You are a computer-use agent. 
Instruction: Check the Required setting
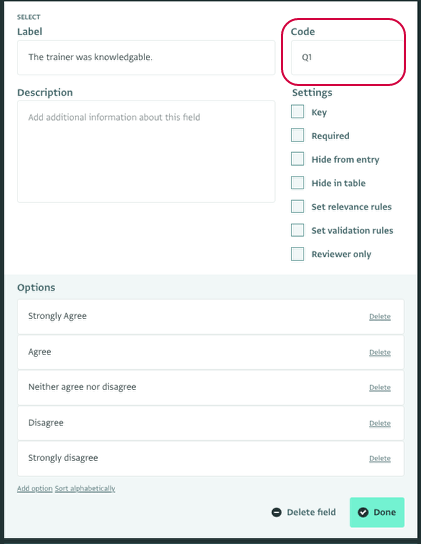[x=297, y=135]
